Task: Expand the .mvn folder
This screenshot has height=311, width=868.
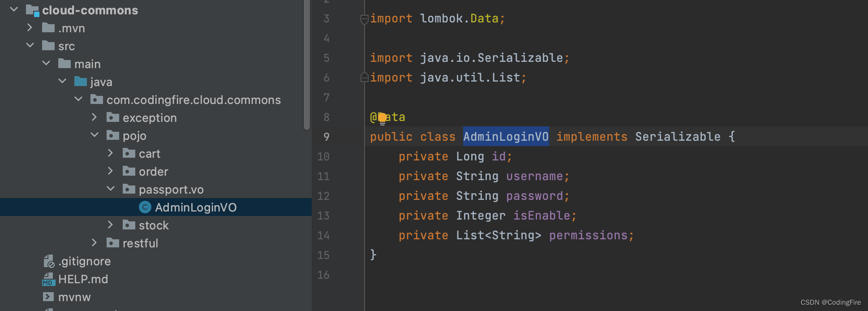Action: pyautogui.click(x=30, y=28)
